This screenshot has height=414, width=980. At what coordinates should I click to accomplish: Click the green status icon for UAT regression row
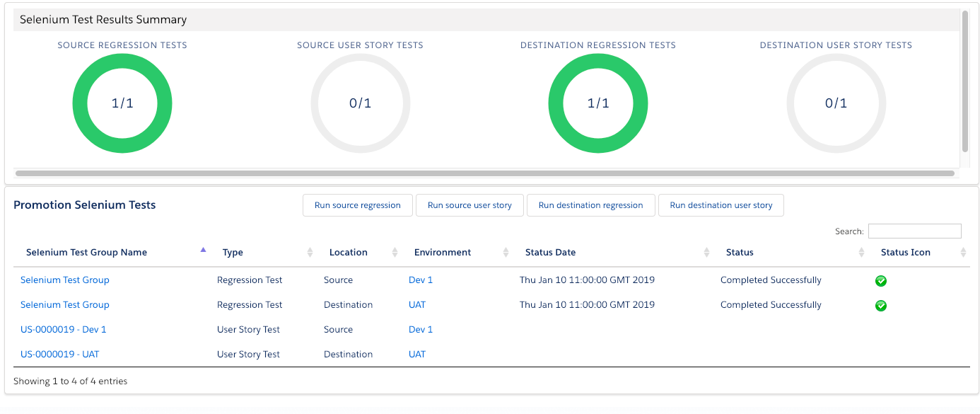pos(881,306)
